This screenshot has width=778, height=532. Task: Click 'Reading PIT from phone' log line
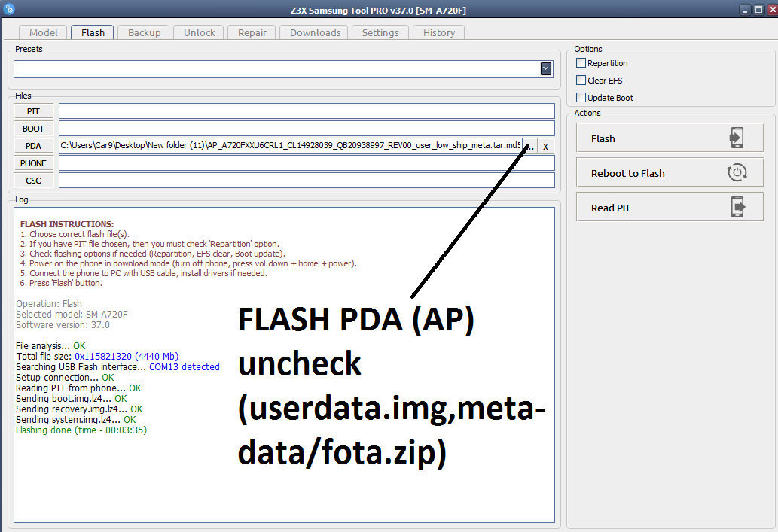pyautogui.click(x=78, y=388)
